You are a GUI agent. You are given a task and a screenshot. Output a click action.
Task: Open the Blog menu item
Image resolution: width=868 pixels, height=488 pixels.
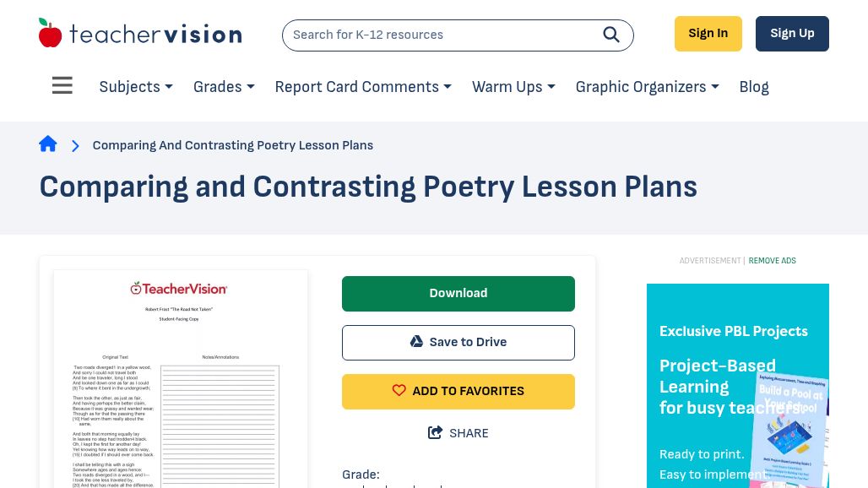[754, 87]
